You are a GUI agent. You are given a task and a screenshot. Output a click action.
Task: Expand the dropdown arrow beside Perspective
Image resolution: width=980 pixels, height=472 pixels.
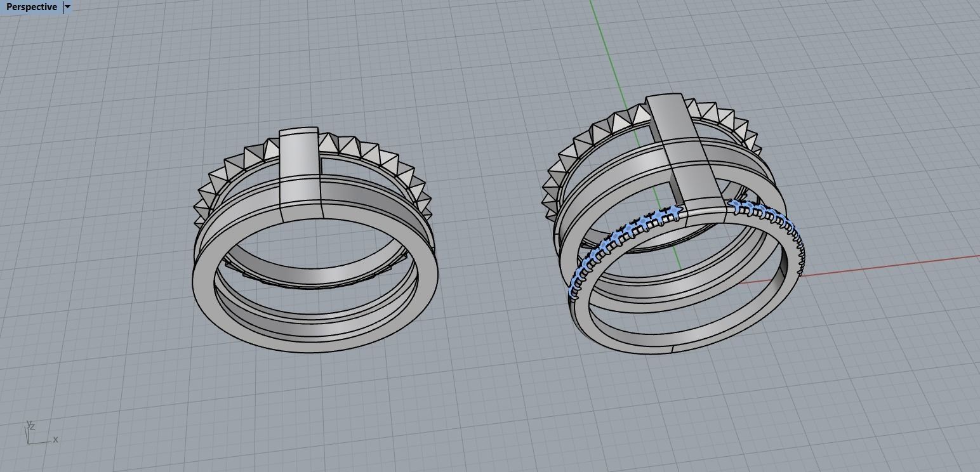68,7
